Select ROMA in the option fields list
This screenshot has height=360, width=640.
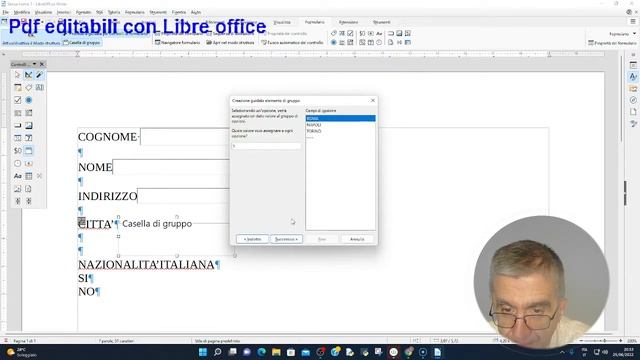(x=340, y=118)
